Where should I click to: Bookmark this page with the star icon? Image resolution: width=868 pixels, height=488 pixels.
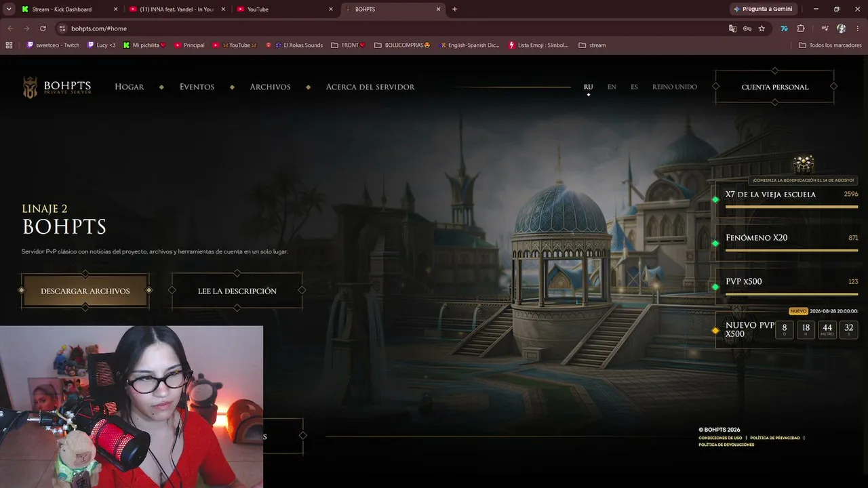click(762, 28)
